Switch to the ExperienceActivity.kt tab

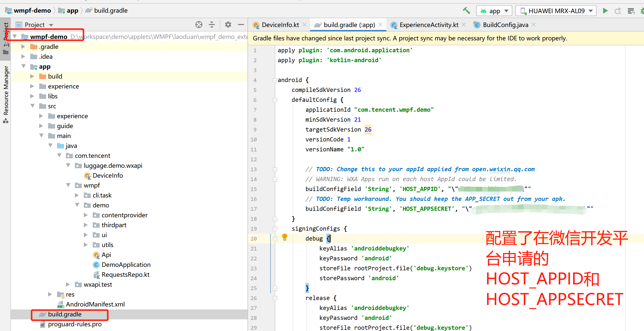(x=429, y=25)
